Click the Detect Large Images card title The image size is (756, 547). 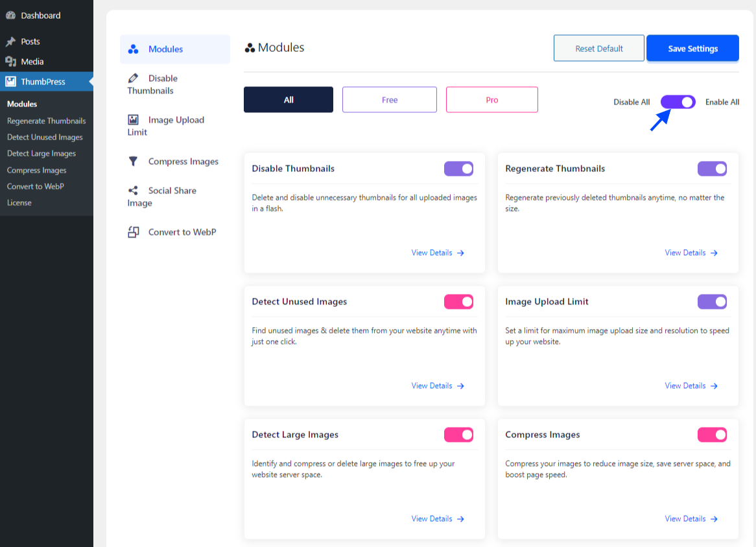(295, 435)
